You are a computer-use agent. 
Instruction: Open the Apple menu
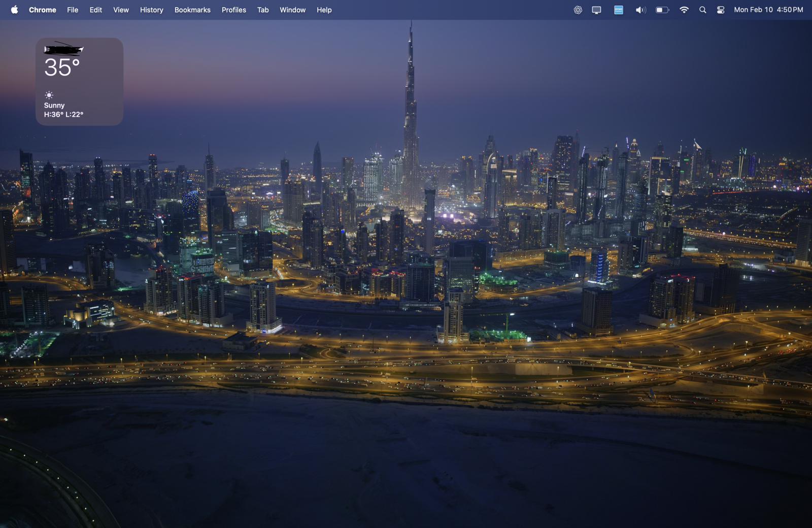(14, 10)
